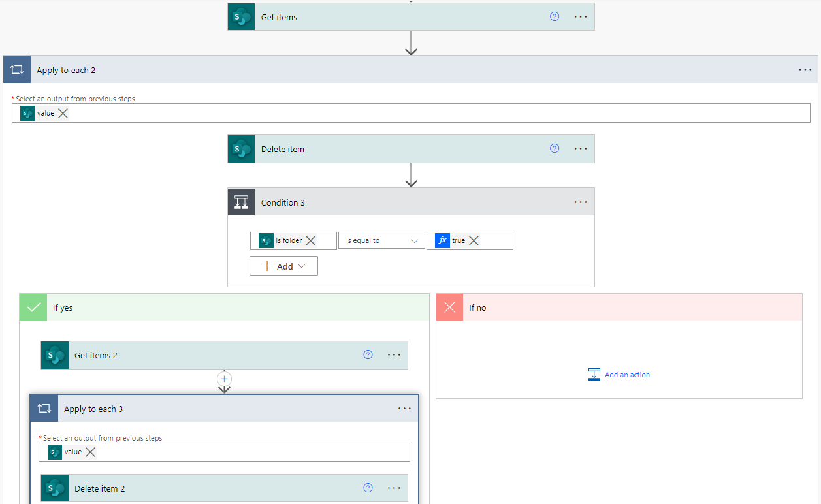Expand the Get items action card
The height and width of the screenshot is (504, 821).
[411, 17]
